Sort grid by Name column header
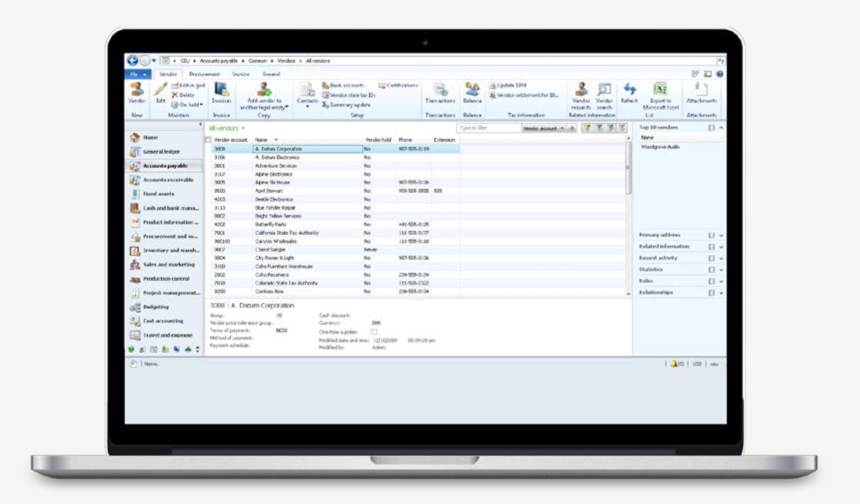860x504 pixels. pyautogui.click(x=261, y=140)
